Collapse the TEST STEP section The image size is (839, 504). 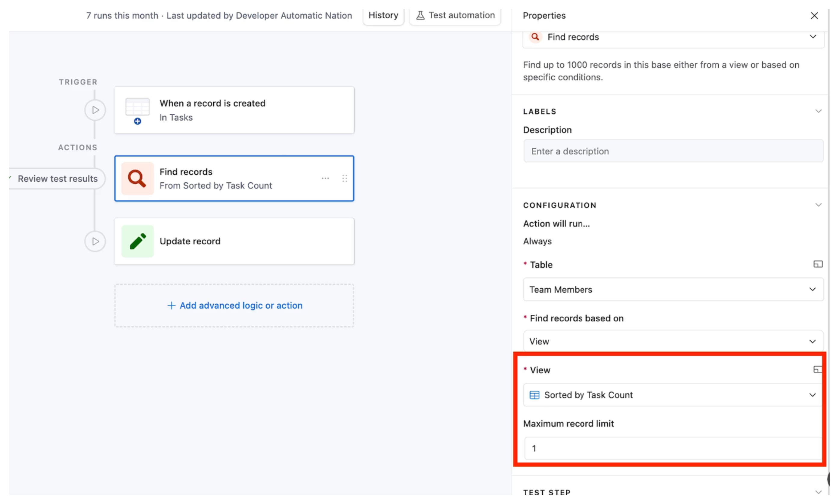819,491
